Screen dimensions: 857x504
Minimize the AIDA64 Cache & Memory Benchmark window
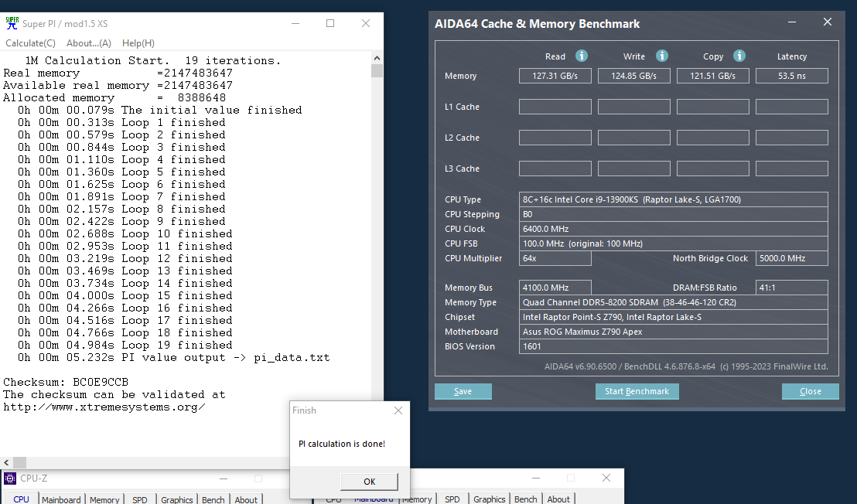pyautogui.click(x=792, y=22)
